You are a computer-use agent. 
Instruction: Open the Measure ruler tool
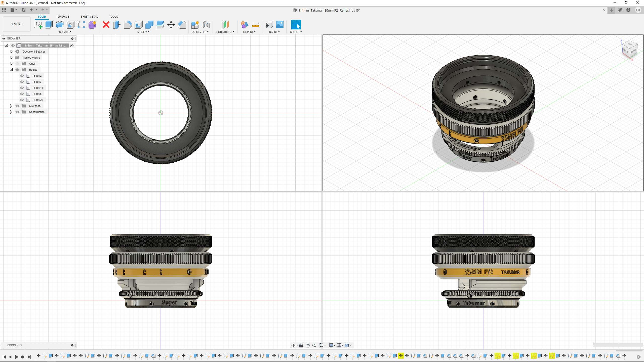255,25
